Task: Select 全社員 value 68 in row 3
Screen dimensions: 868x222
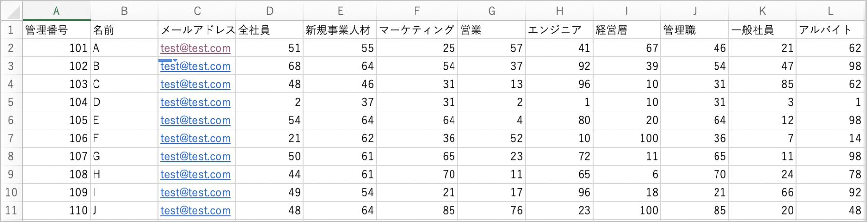Action: coord(270,66)
